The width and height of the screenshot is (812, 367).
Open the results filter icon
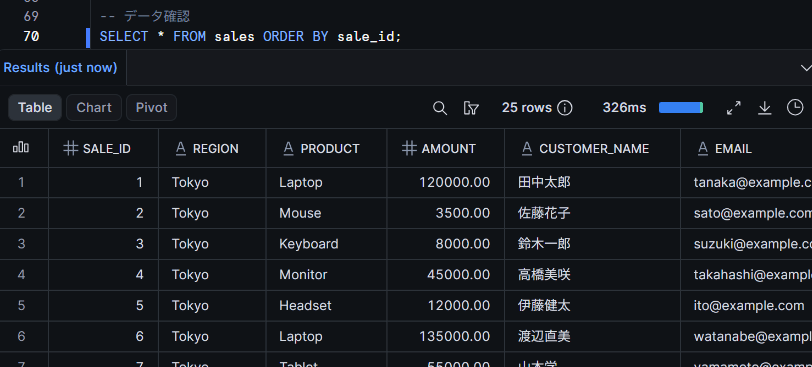point(471,108)
